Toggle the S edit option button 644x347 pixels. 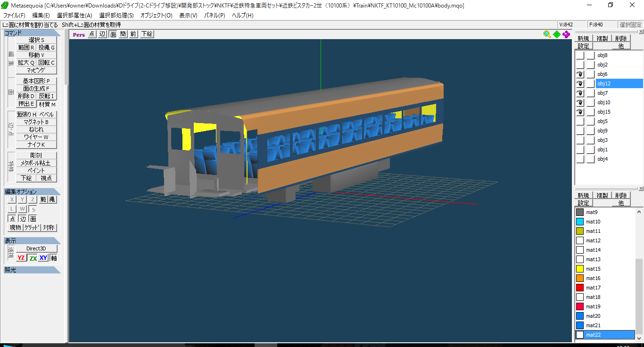[33, 209]
